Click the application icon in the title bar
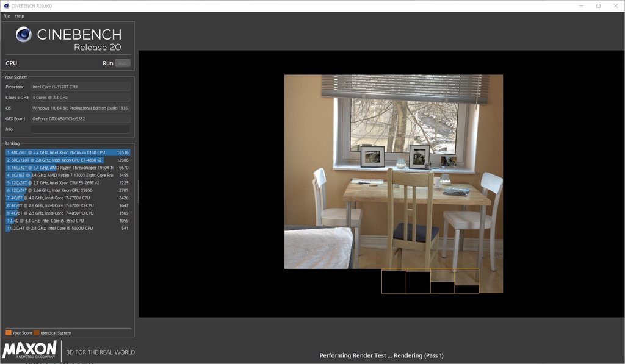625x364 pixels. click(x=5, y=5)
